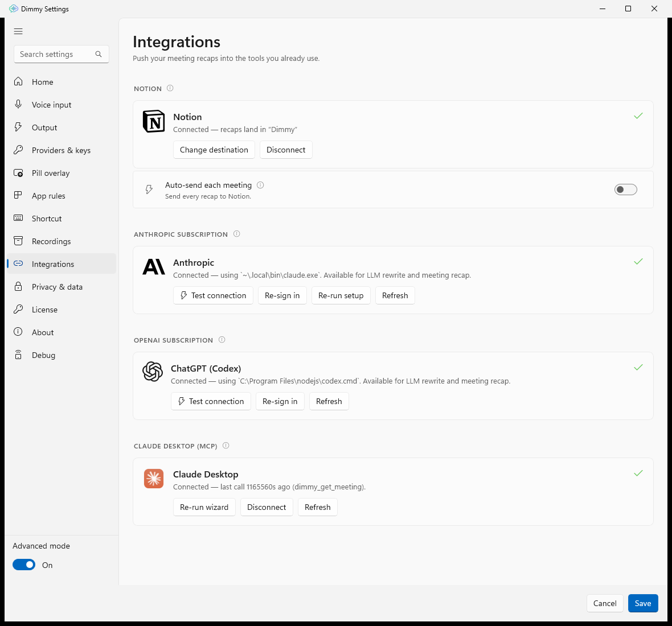Open Voice input settings
The height and width of the screenshot is (626, 672).
coord(62,105)
